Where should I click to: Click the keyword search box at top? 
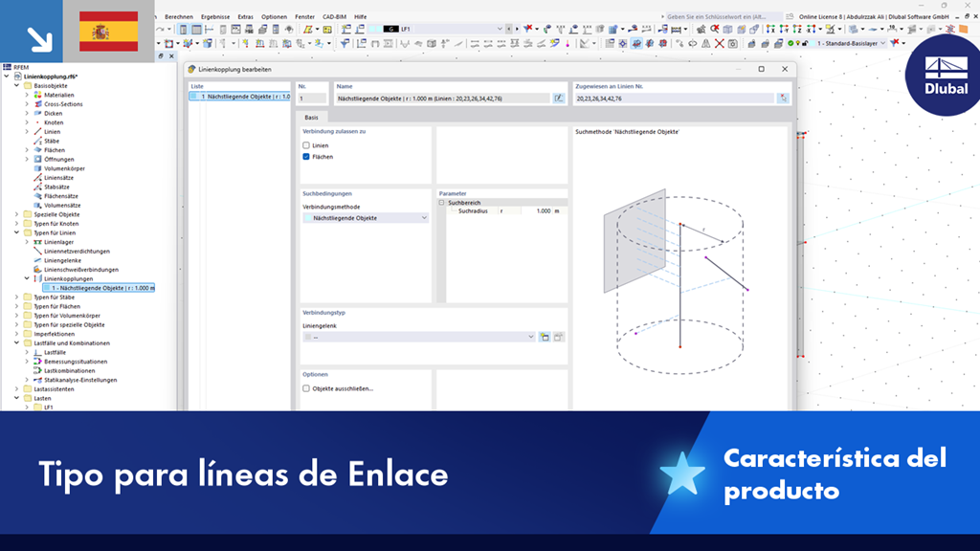(724, 17)
